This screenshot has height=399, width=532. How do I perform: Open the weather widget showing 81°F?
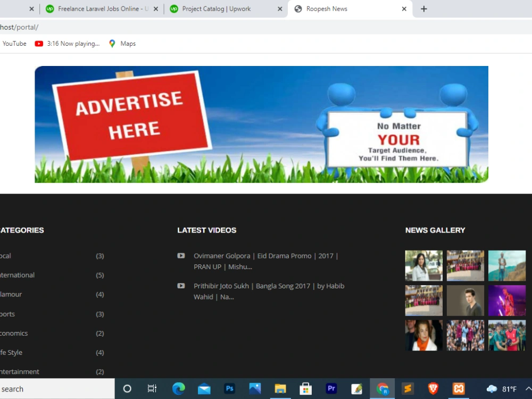point(502,389)
